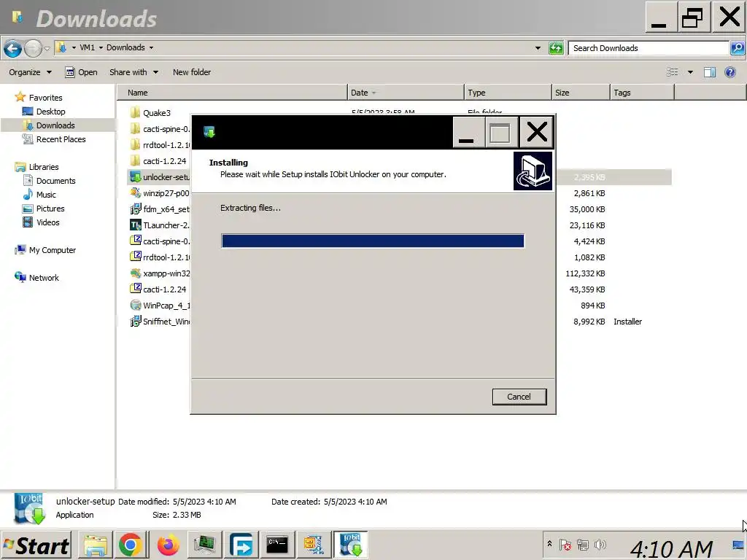Expand the Downloads breadcrumb arrow
The image size is (747, 560).
click(152, 47)
